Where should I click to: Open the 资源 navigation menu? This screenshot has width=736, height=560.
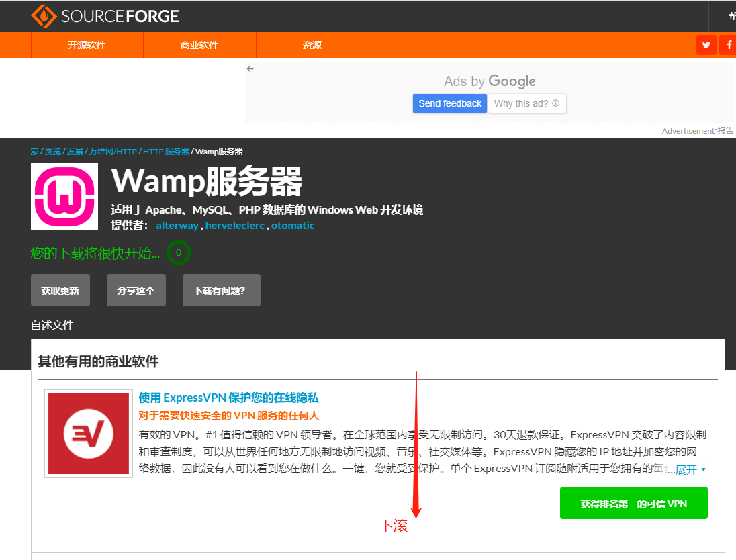[x=312, y=44]
